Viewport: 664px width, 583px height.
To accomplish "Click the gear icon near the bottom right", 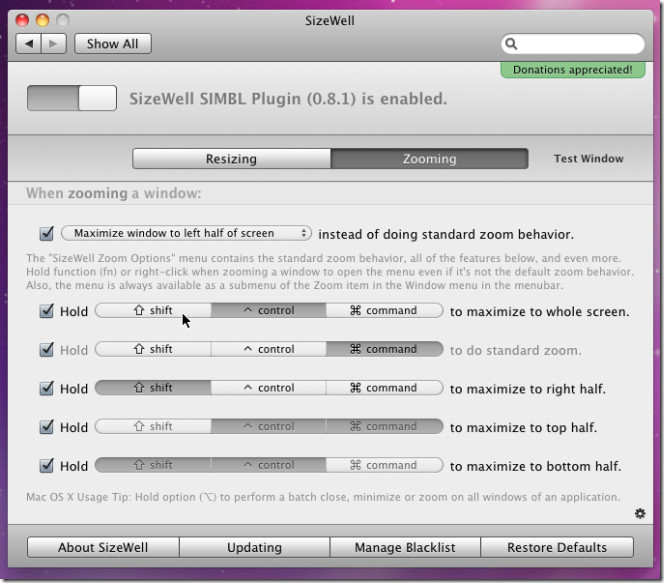I will [x=640, y=514].
